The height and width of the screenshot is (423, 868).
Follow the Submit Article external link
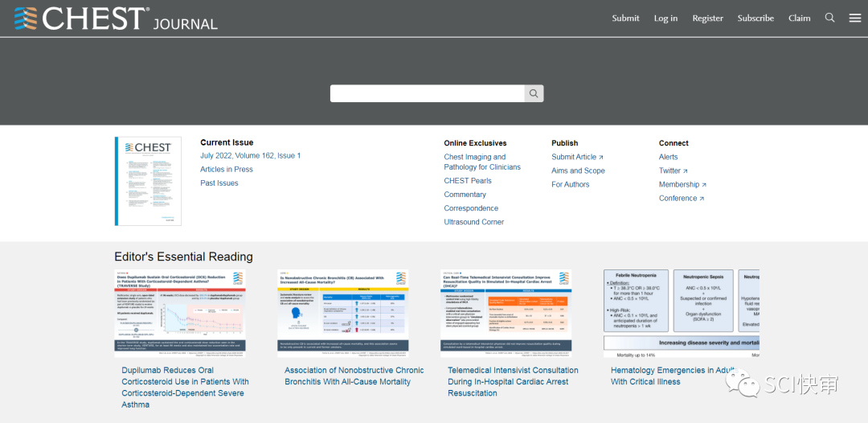[577, 158]
